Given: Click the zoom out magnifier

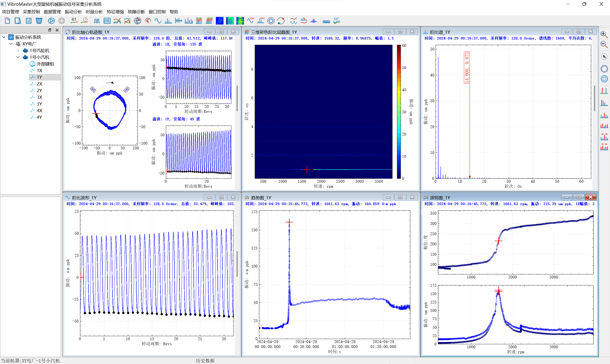Looking at the screenshot, I should coord(604,45).
